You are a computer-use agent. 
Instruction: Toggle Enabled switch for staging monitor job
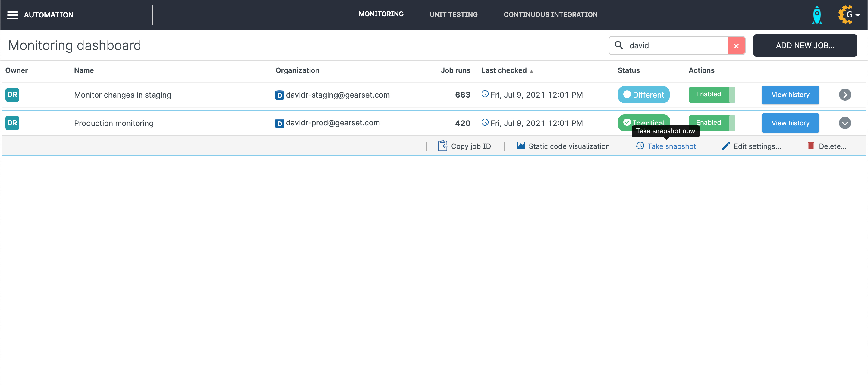click(x=712, y=95)
